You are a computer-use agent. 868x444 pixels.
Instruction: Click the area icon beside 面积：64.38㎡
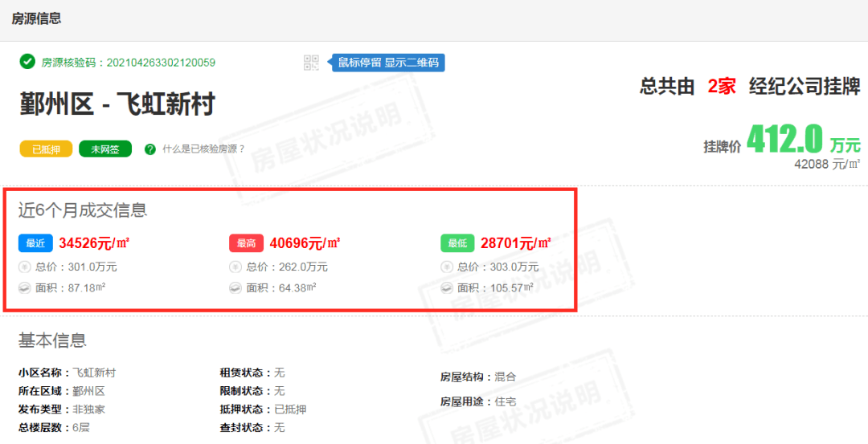coord(235,288)
